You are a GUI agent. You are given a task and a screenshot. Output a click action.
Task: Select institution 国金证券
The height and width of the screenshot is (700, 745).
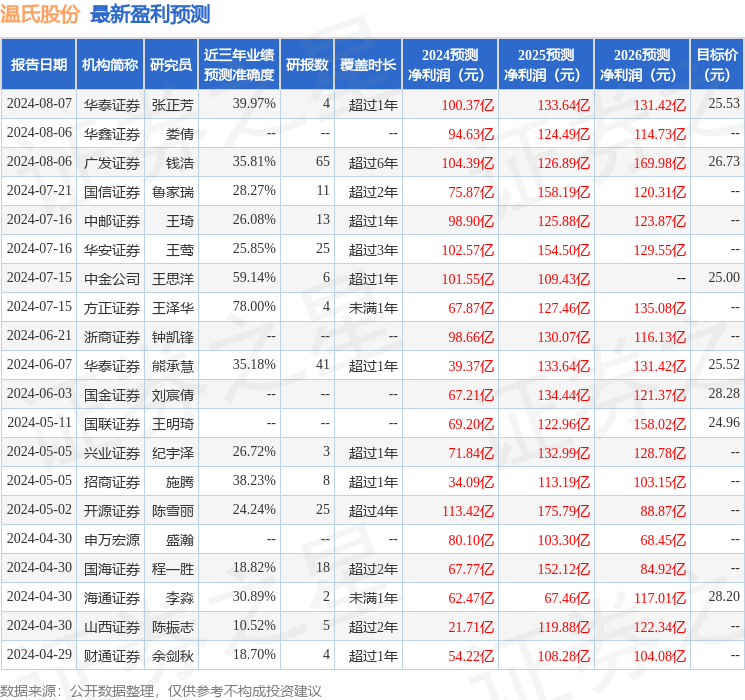click(112, 395)
